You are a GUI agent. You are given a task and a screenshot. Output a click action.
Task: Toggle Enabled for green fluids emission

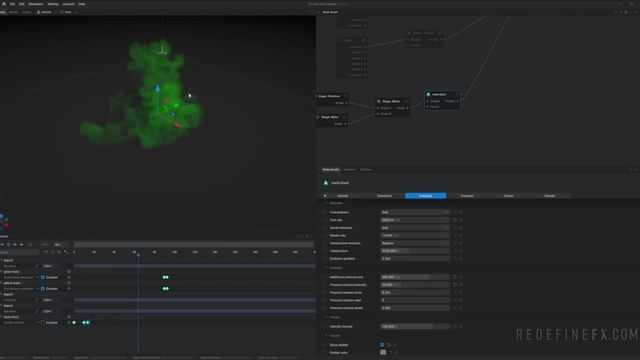click(x=42, y=278)
